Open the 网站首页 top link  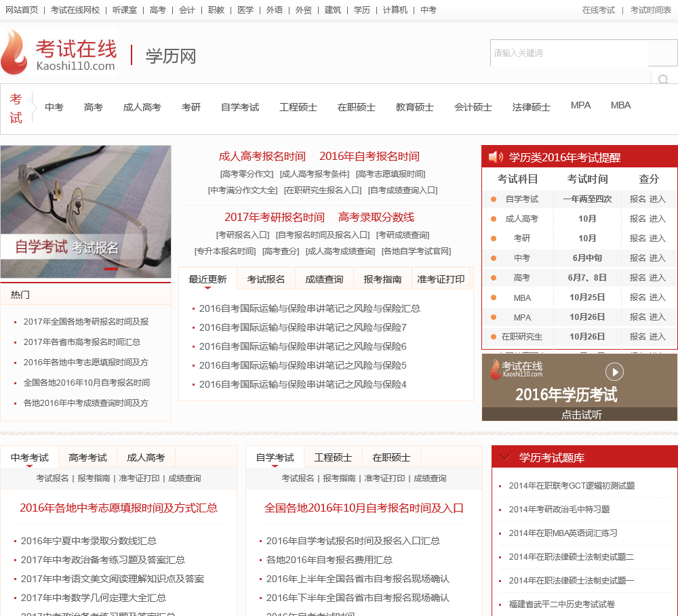(22, 10)
